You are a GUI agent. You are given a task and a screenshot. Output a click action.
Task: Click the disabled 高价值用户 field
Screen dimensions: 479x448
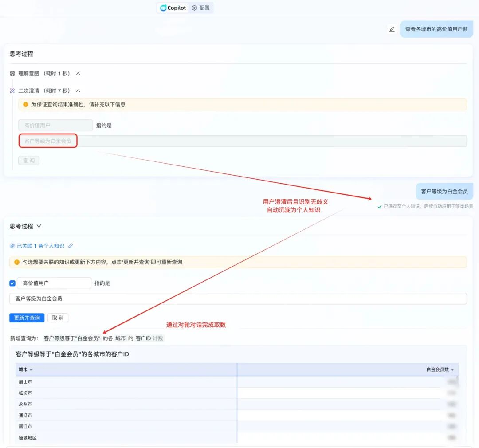pyautogui.click(x=55, y=125)
